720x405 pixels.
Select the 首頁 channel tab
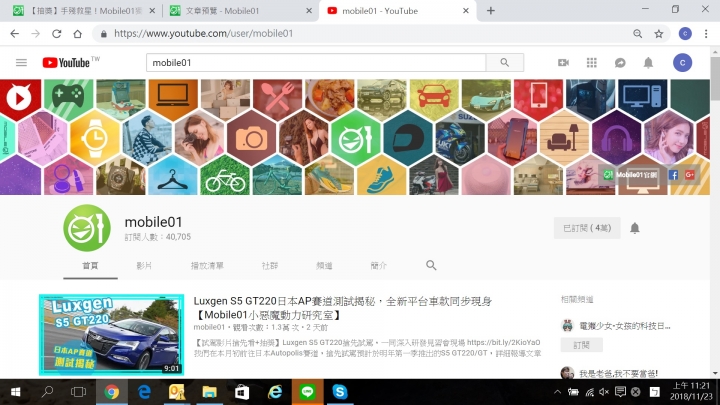(x=90, y=266)
